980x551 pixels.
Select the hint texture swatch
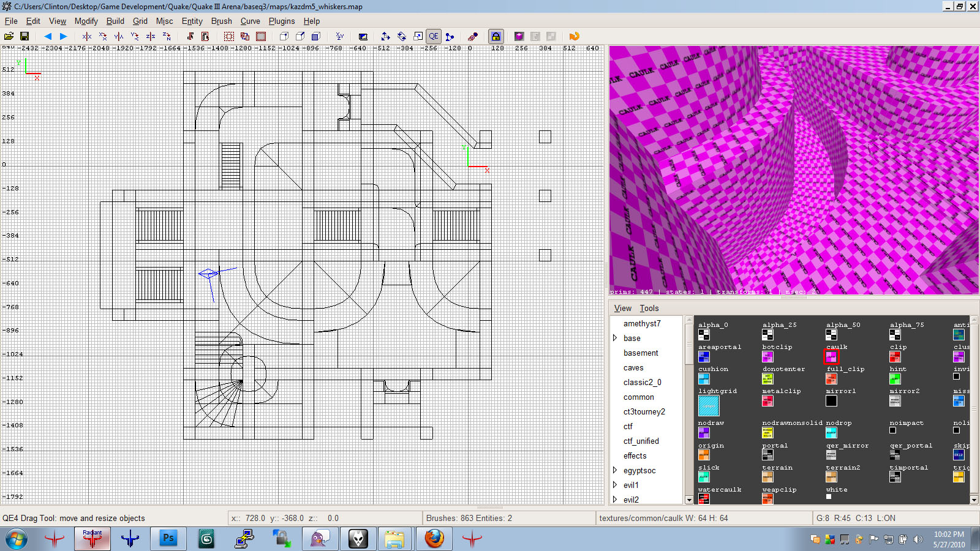coord(895,378)
